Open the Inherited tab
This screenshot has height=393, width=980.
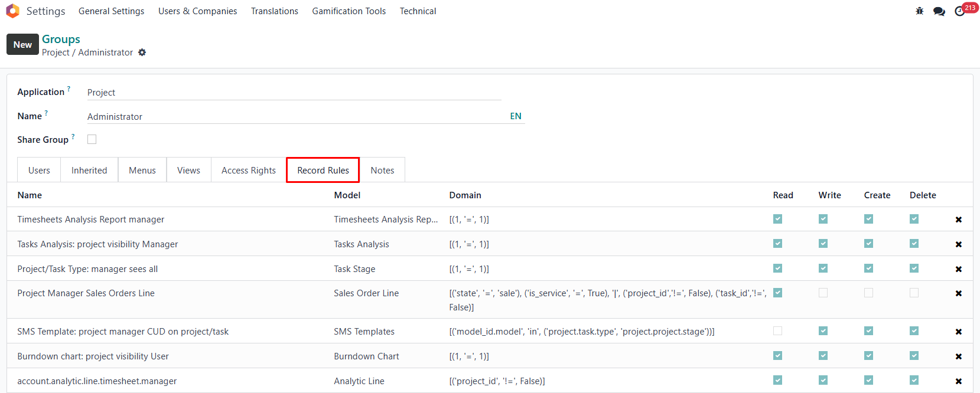click(89, 171)
